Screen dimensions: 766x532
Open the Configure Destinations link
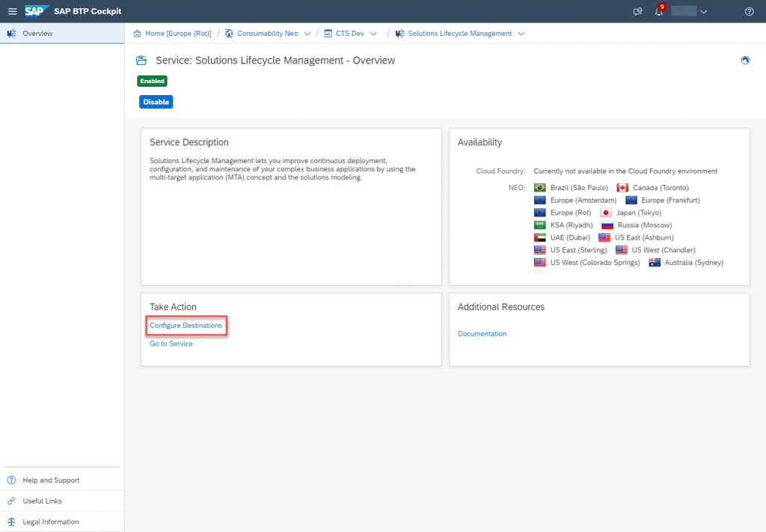(x=186, y=325)
